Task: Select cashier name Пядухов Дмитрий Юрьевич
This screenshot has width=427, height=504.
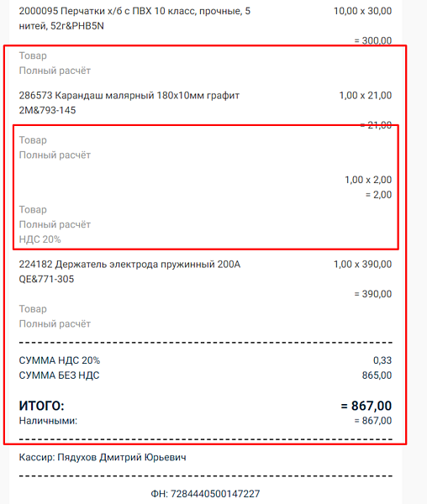Action: [122, 458]
